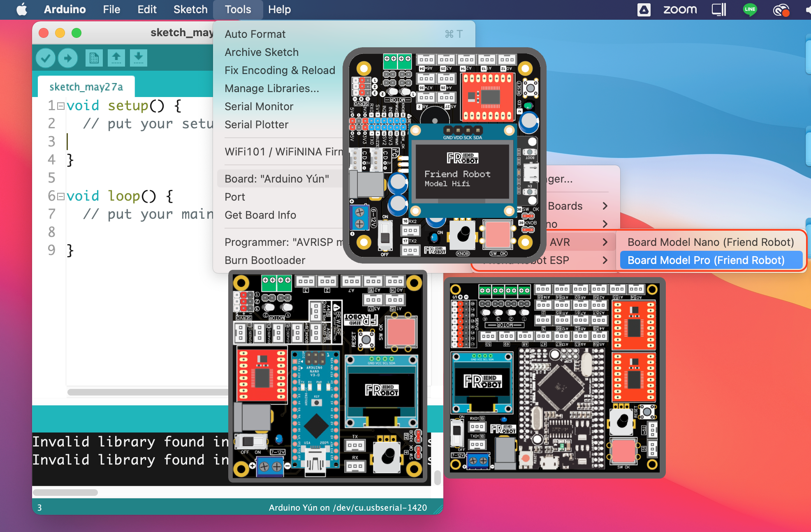Select Fix Encoding & Reload
Viewport: 811px width, 532px height.
pyautogui.click(x=280, y=70)
